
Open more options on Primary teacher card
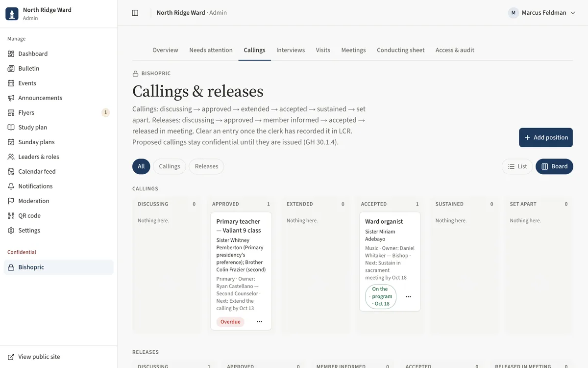pyautogui.click(x=260, y=322)
